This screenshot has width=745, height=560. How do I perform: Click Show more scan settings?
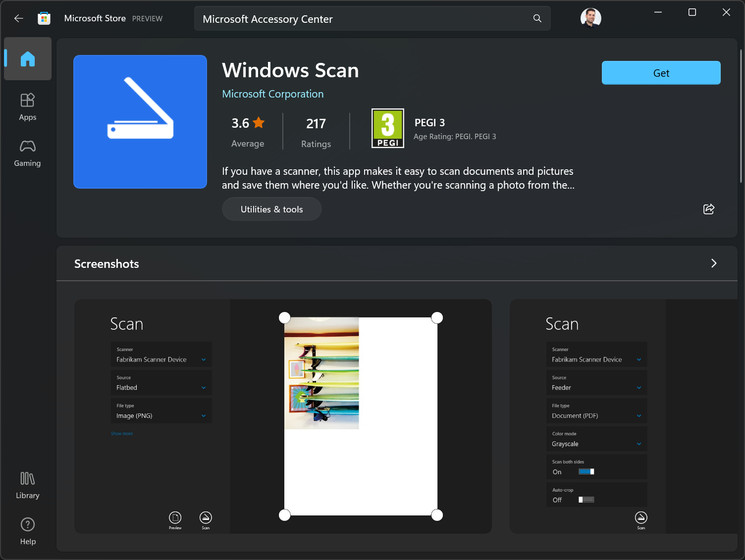121,433
